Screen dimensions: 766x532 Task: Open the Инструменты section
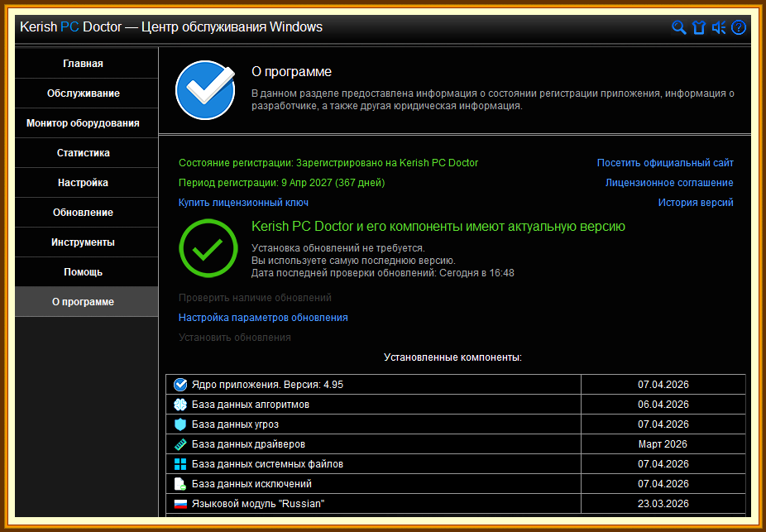[x=87, y=242]
